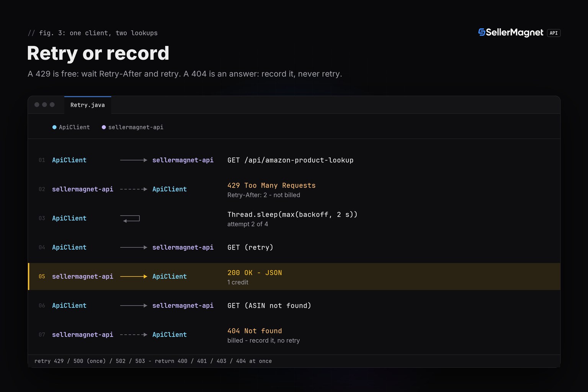Click the 404 Not found response
The width and height of the screenshot is (588, 392).
pyautogui.click(x=255, y=331)
